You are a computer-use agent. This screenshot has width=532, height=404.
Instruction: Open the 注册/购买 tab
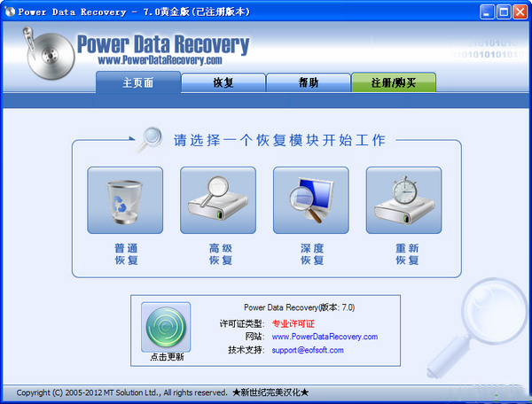coord(394,82)
